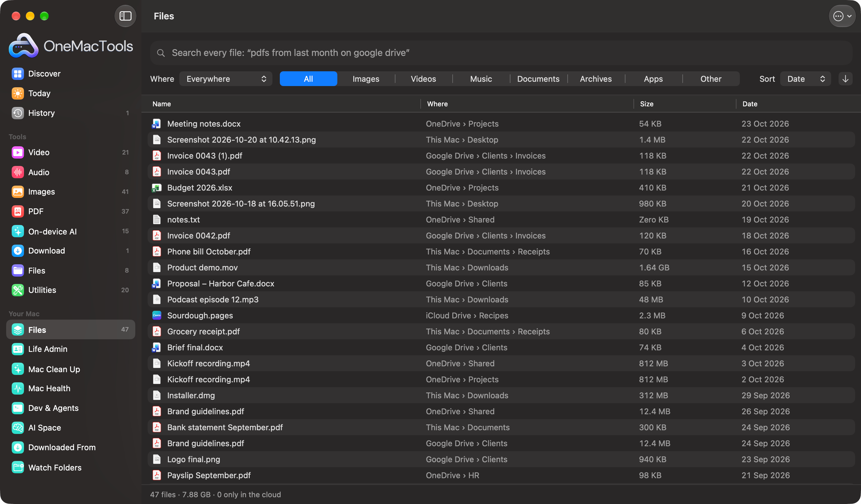Open the more options ellipsis menu
The image size is (861, 504).
pyautogui.click(x=842, y=16)
